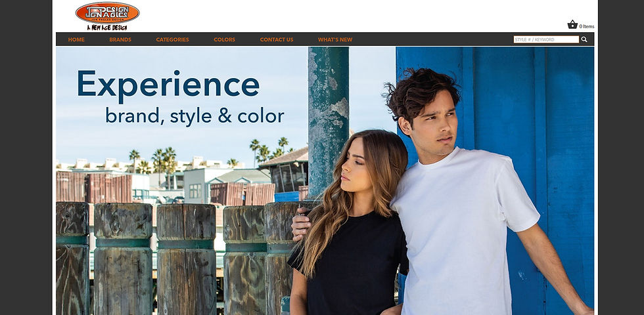Go to the CONTACT US page

coord(277,40)
